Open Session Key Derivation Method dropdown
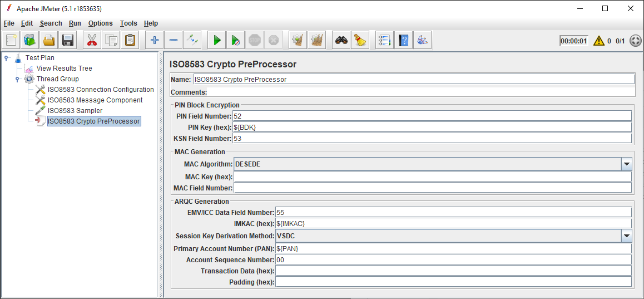Image resolution: width=644 pixels, height=299 pixels. click(x=626, y=236)
